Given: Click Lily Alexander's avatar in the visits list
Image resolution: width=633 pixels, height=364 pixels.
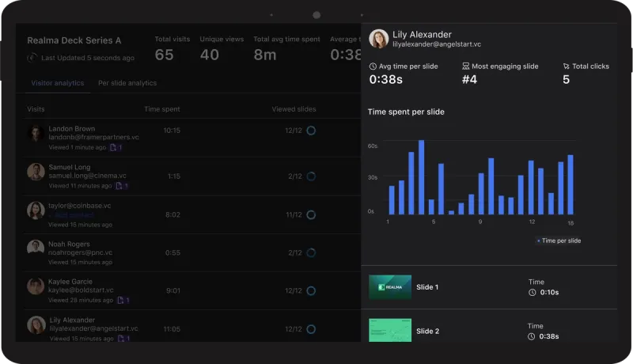Looking at the screenshot, I should [x=36, y=324].
